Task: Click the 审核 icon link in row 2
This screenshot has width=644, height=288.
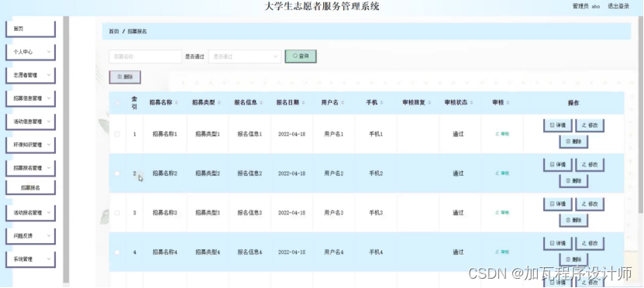Action: [502, 173]
